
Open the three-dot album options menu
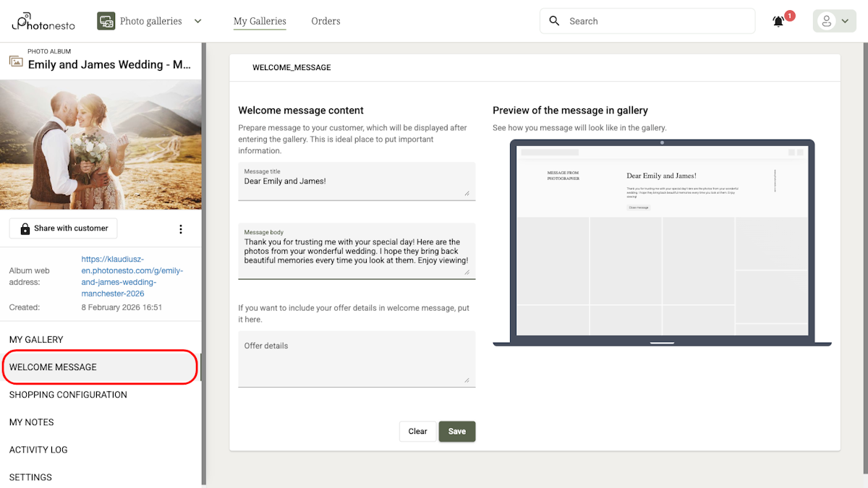(x=181, y=228)
